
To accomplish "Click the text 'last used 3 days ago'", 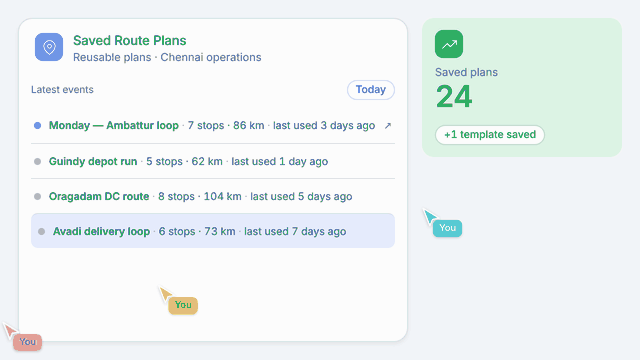I will pos(324,125).
